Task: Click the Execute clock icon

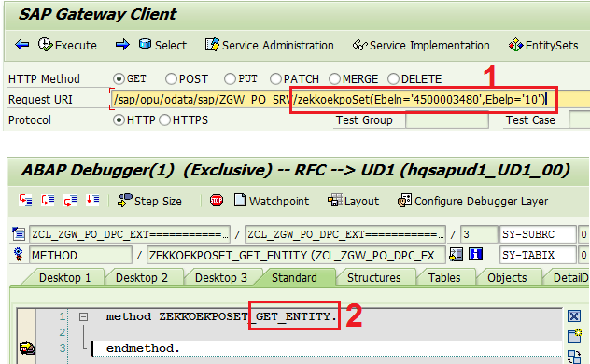Action: 45,45
